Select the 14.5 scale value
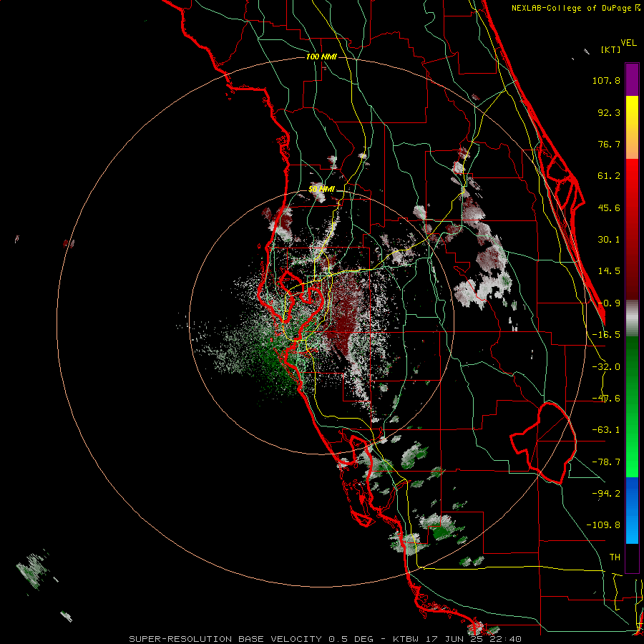Image resolution: width=644 pixels, height=644 pixels. 609,271
